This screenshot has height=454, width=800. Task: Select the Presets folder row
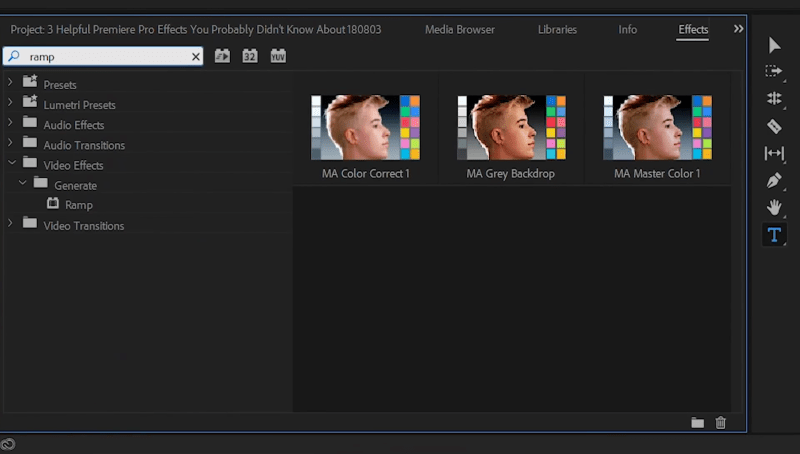[147, 84]
